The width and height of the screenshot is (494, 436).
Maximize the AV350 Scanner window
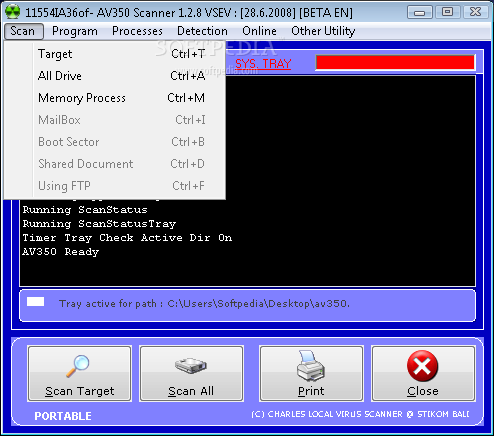click(447, 12)
